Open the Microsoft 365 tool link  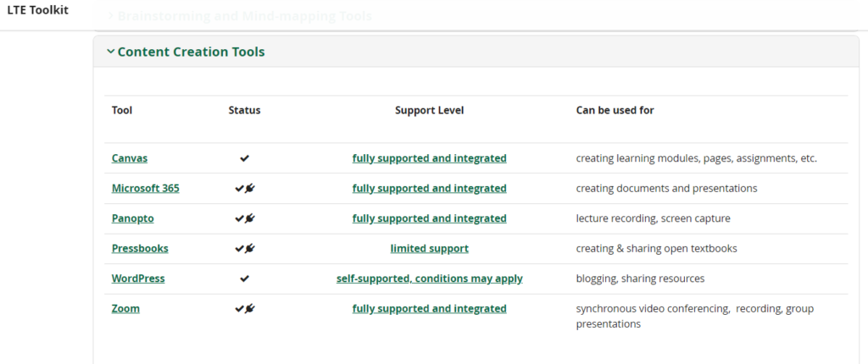pyautogui.click(x=146, y=189)
